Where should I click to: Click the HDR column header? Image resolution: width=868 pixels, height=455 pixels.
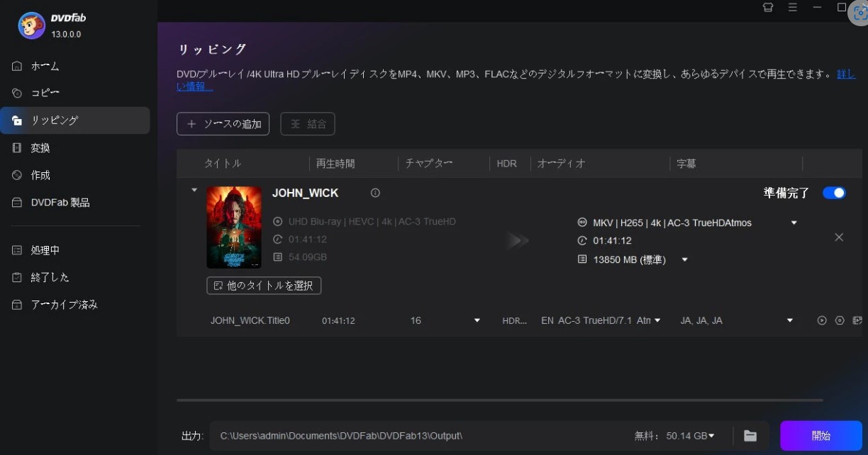507,164
